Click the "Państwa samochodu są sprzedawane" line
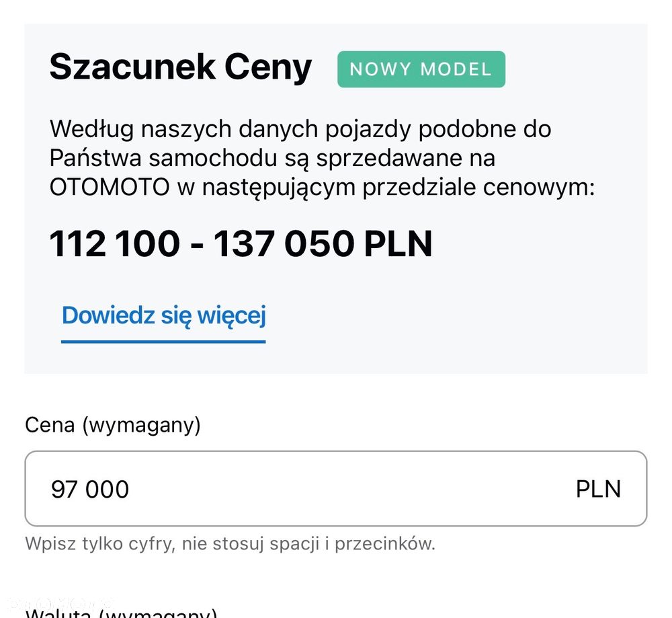The height and width of the screenshot is (618, 672). (272, 158)
